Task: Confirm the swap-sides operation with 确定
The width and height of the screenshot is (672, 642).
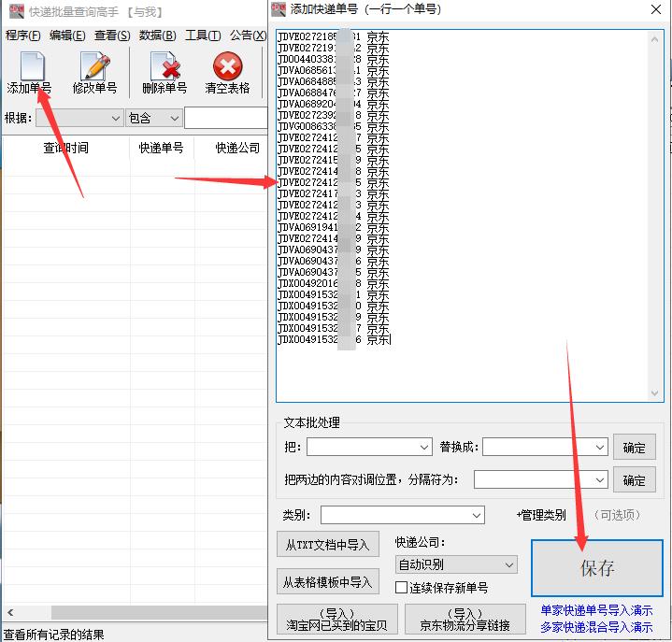Action: [635, 480]
